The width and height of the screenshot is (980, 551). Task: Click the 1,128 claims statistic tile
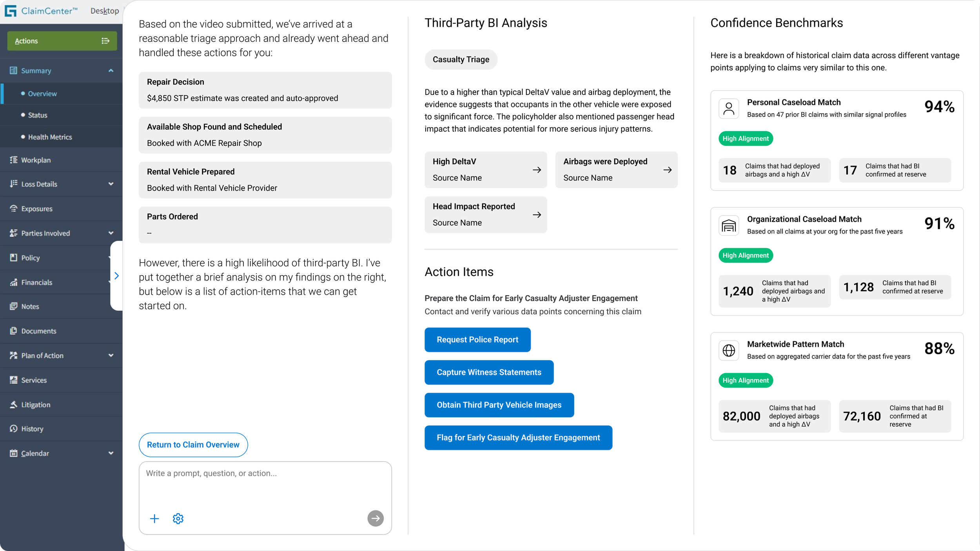coord(895,287)
